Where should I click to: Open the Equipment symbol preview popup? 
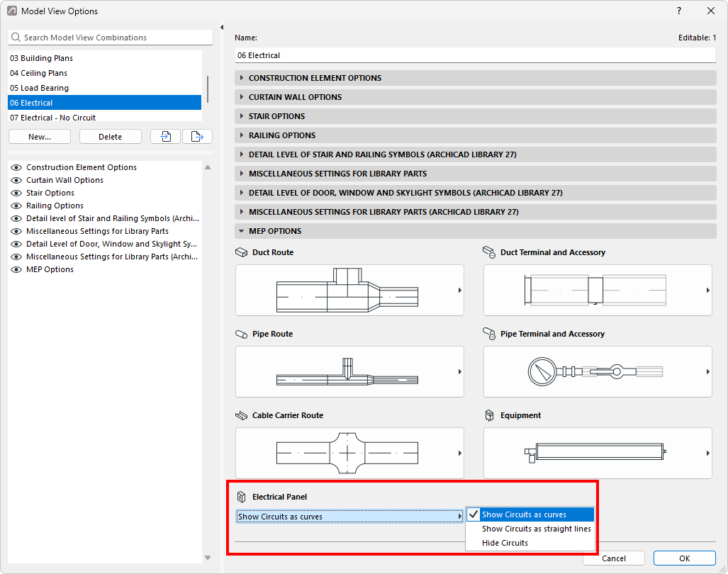click(598, 453)
